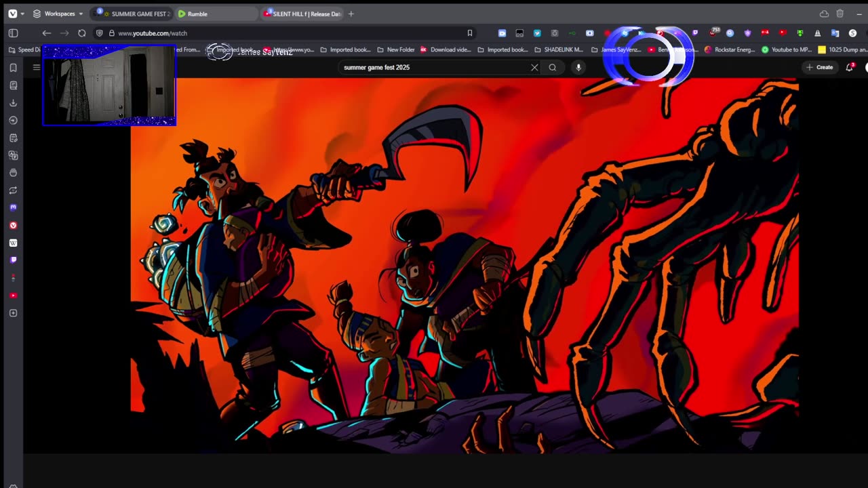Expand the Workspaces dropdown
Image resolution: width=868 pixels, height=488 pixels.
coord(58,14)
